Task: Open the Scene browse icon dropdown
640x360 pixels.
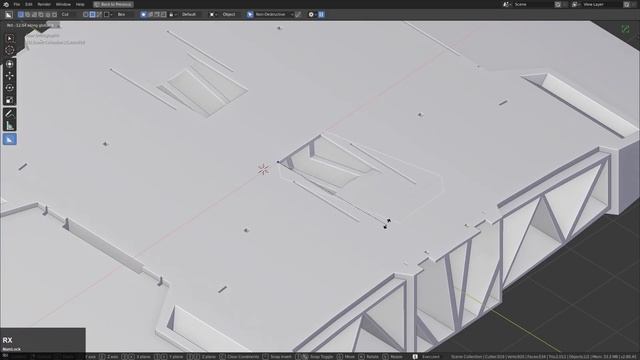Action: (507, 4)
